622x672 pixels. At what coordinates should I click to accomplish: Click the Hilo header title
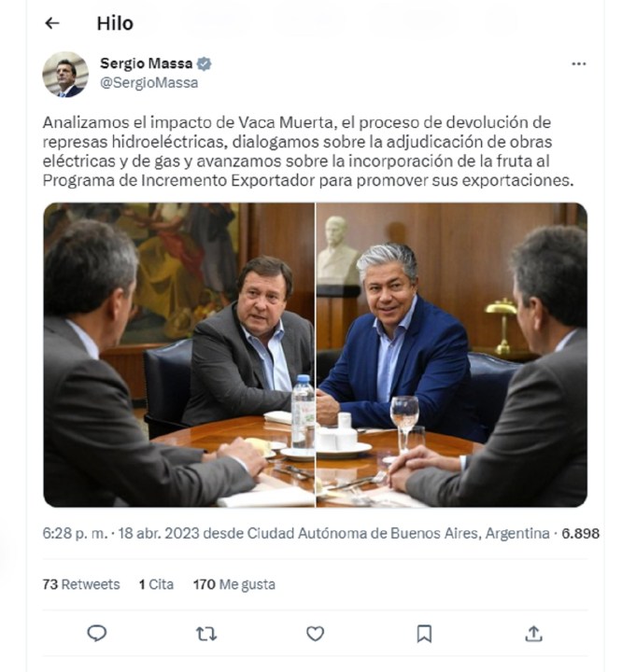pos(115,23)
